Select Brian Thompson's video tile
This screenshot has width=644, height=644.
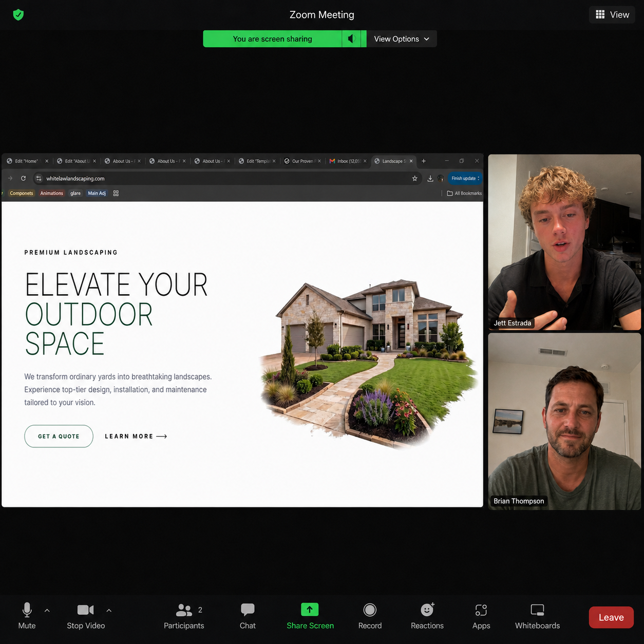click(x=564, y=421)
